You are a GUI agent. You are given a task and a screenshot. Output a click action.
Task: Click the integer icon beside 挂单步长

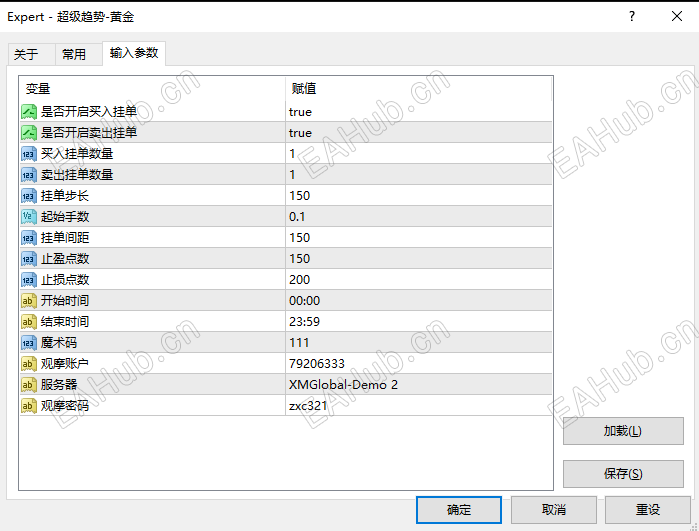coord(29,196)
